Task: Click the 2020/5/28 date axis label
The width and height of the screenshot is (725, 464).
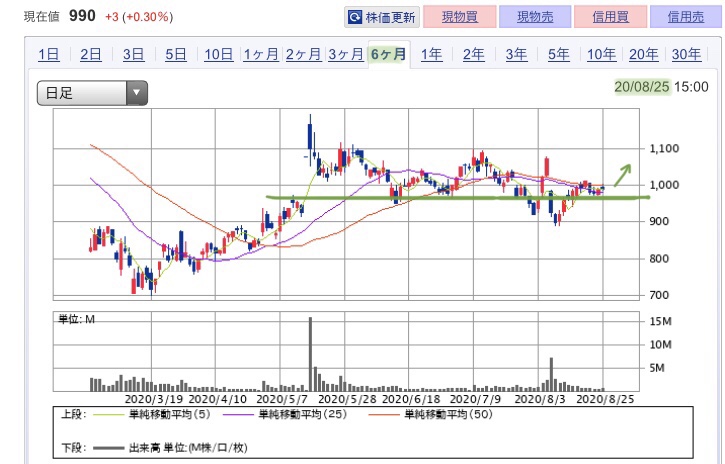Action: click(347, 399)
